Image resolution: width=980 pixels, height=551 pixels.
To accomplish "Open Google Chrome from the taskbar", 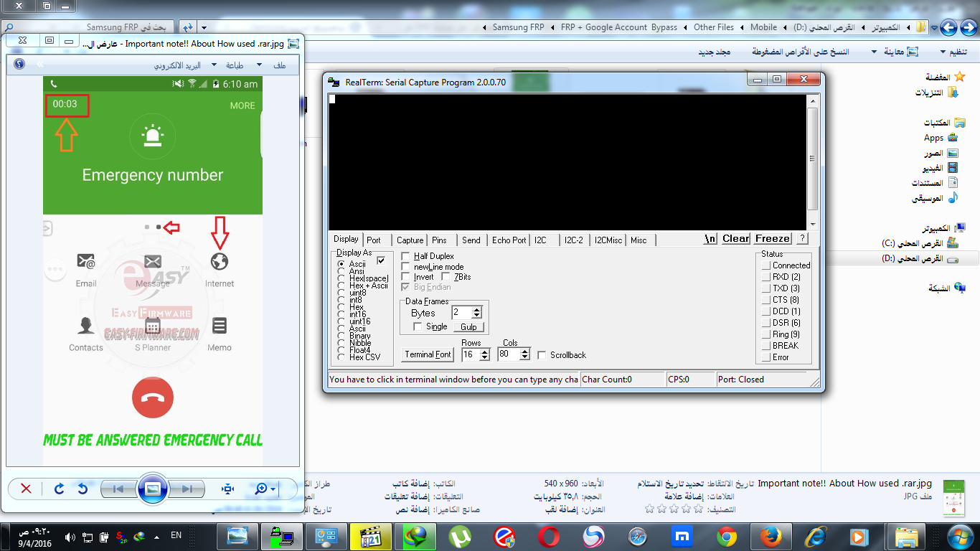I will pyautogui.click(x=727, y=536).
